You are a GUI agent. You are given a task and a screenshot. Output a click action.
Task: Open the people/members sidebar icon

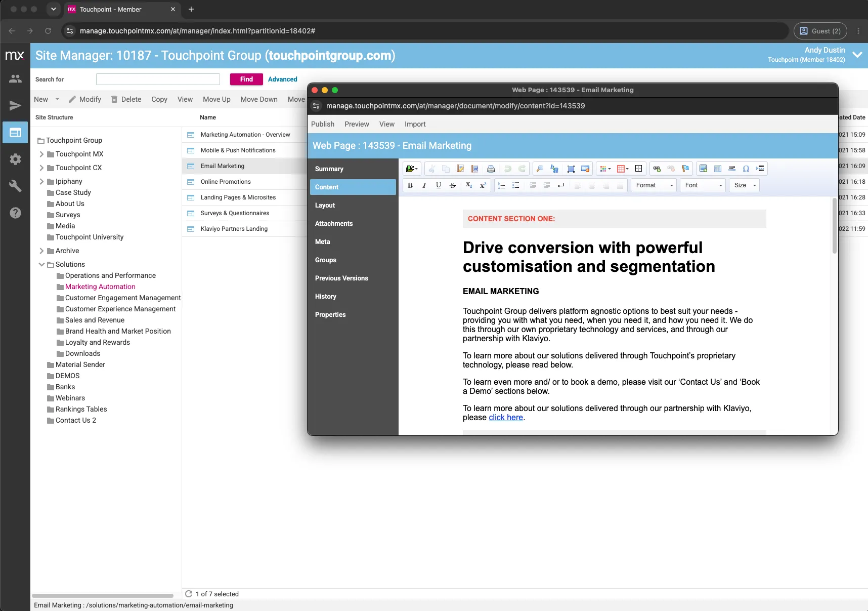(x=15, y=79)
